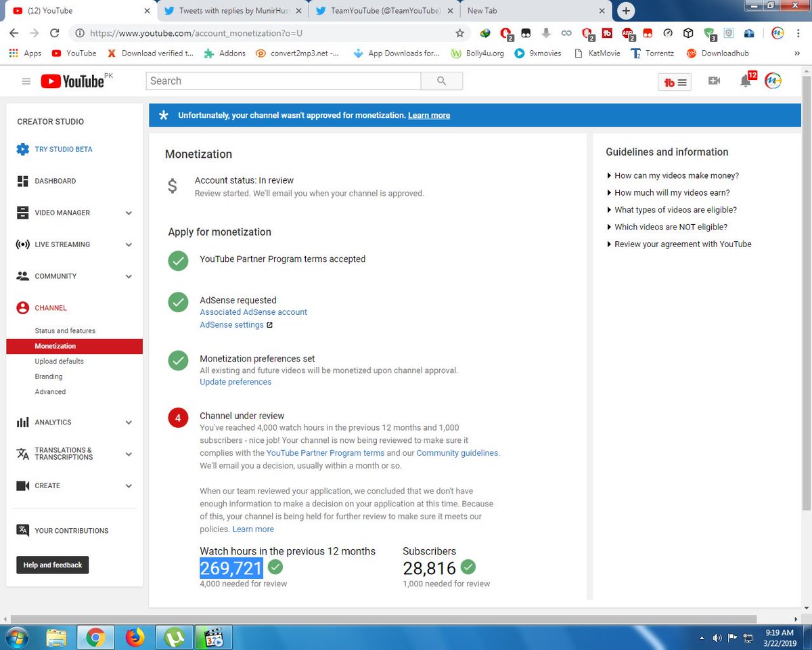This screenshot has width=812, height=650.
Task: Click the Adblock Plus extension icon
Action: coord(627,32)
